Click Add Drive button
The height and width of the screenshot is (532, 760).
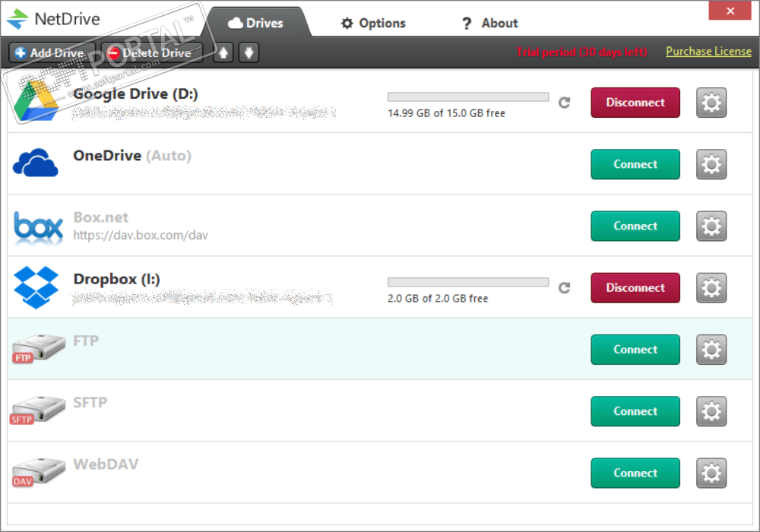[x=51, y=52]
